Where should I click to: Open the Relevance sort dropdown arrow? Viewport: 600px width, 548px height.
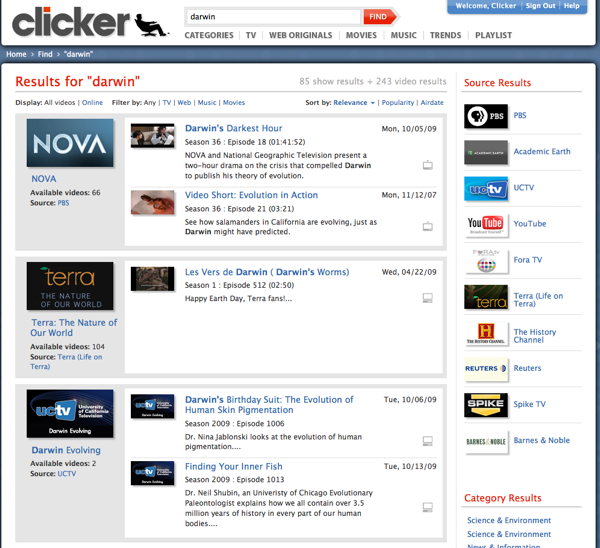[373, 103]
